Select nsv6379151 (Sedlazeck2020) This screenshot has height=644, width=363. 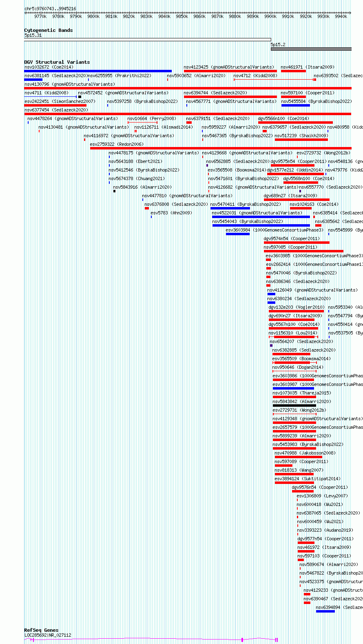point(218,118)
